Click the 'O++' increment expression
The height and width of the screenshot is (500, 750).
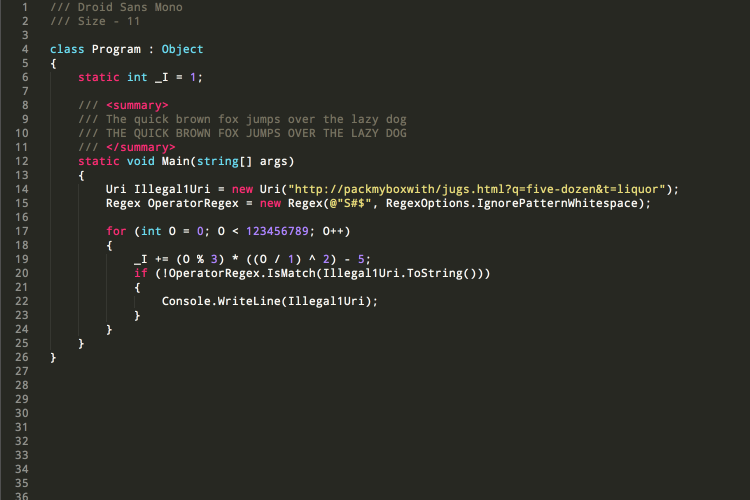click(x=333, y=231)
